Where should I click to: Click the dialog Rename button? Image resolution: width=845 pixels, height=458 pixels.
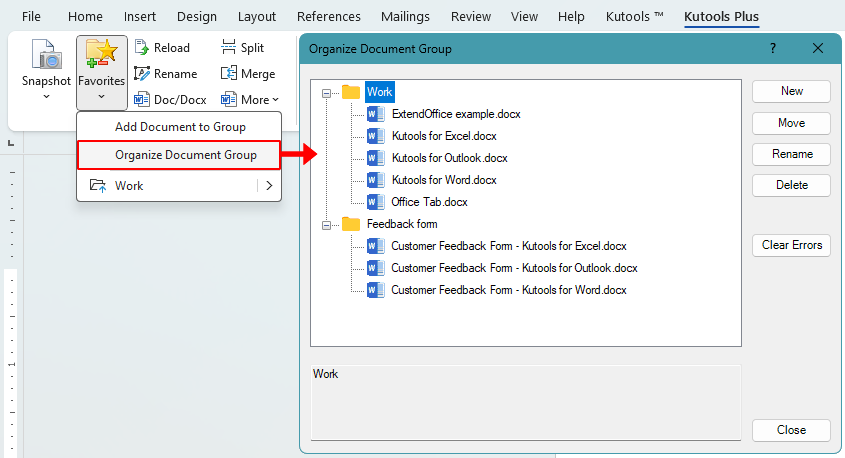click(x=791, y=154)
